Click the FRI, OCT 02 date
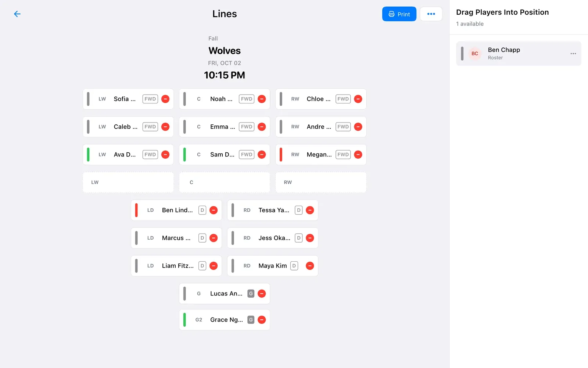 [x=225, y=63]
